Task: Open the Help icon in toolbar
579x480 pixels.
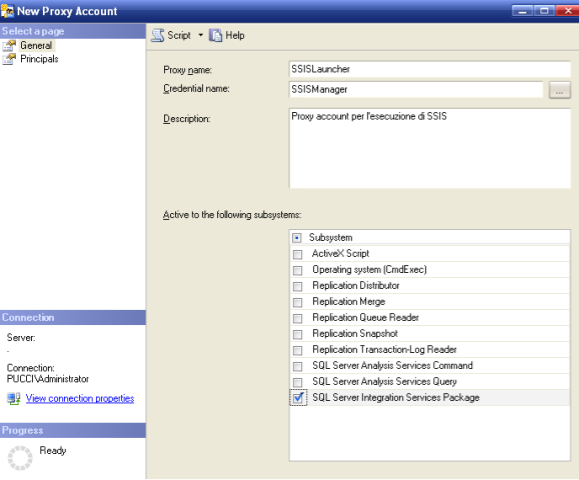Action: point(216,35)
